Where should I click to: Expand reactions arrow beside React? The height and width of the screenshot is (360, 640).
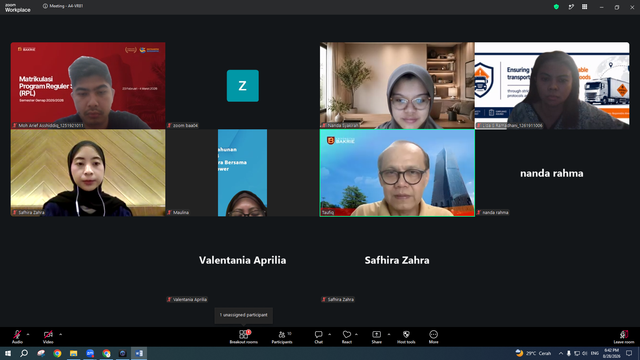pos(356,334)
